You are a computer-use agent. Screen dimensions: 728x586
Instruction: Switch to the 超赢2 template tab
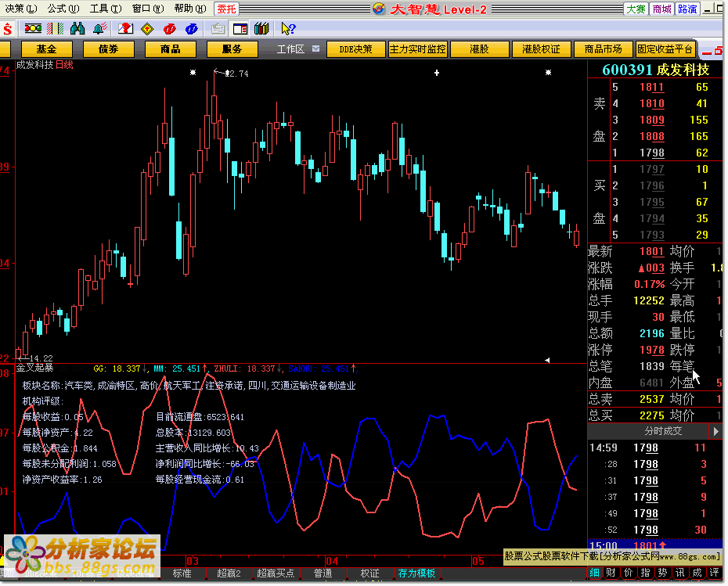(x=229, y=573)
